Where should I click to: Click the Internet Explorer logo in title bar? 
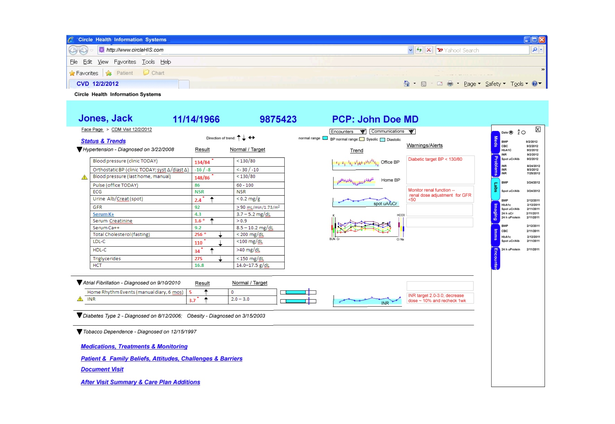(71, 40)
